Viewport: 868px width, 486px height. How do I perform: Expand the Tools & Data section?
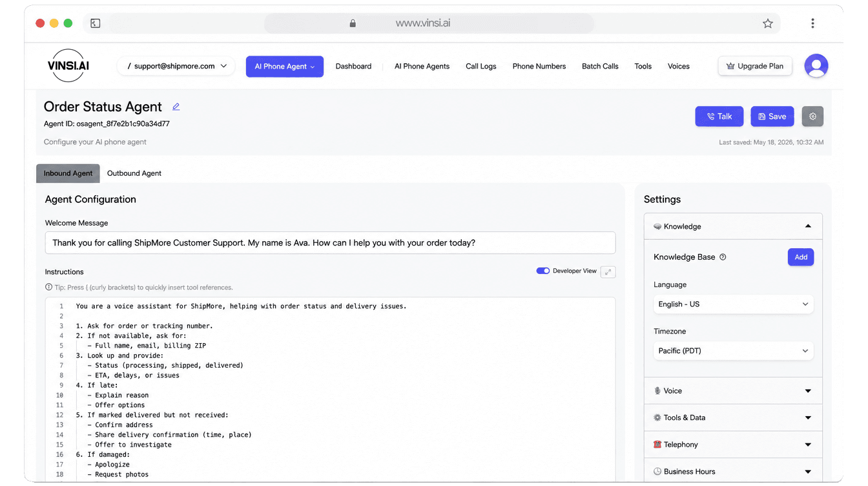click(733, 417)
